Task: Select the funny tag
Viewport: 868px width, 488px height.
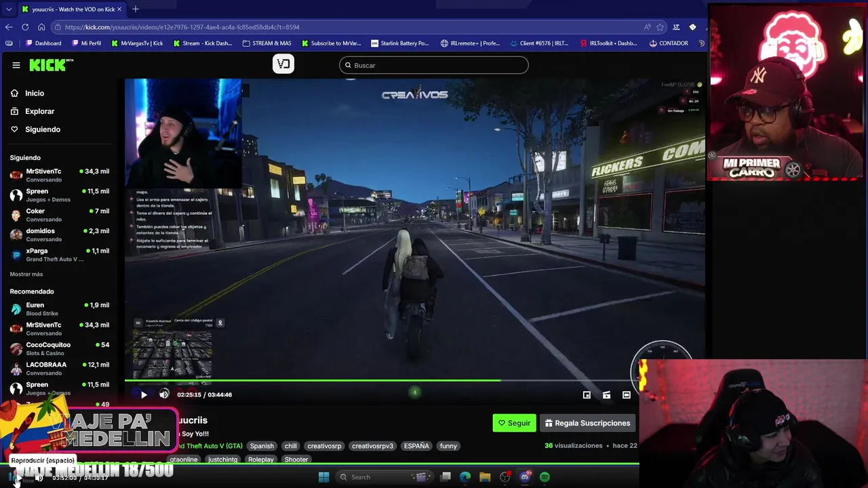Action: pos(448,446)
